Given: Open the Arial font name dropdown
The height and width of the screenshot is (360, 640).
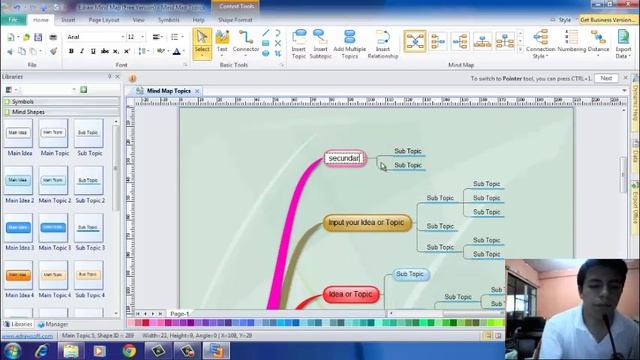Looking at the screenshot, I should 122,37.
